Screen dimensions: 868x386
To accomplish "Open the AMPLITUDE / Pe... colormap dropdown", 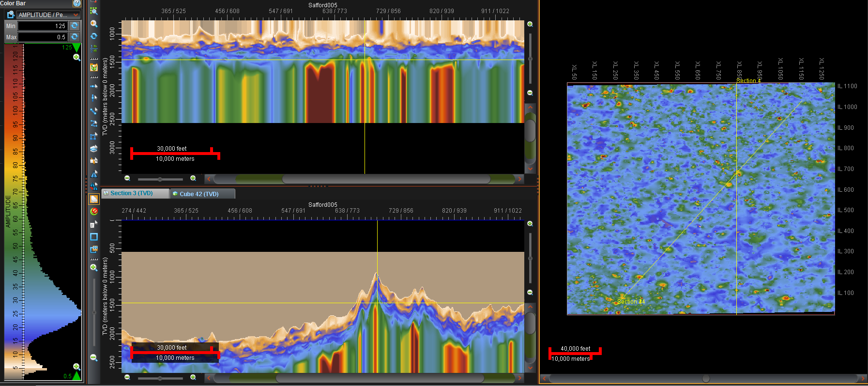I will tap(48, 15).
